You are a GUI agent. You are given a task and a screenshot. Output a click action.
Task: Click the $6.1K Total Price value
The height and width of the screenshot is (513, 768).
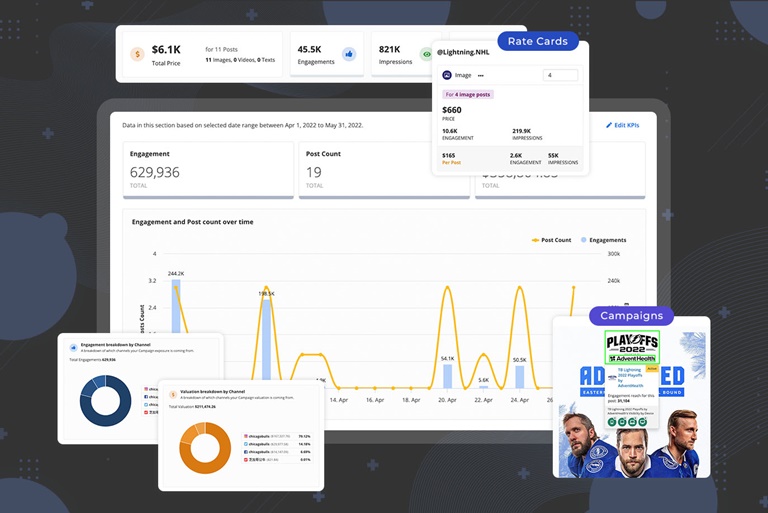[166, 49]
